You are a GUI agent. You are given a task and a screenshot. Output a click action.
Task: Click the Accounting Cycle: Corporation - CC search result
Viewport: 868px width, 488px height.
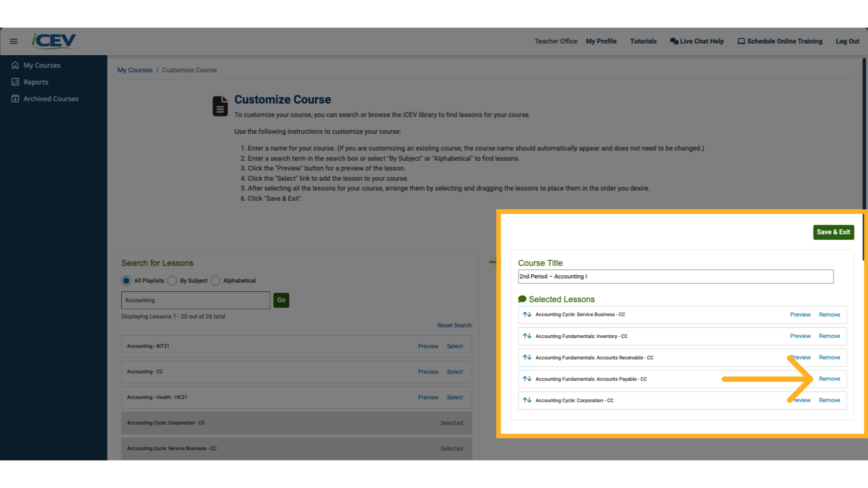(x=297, y=423)
